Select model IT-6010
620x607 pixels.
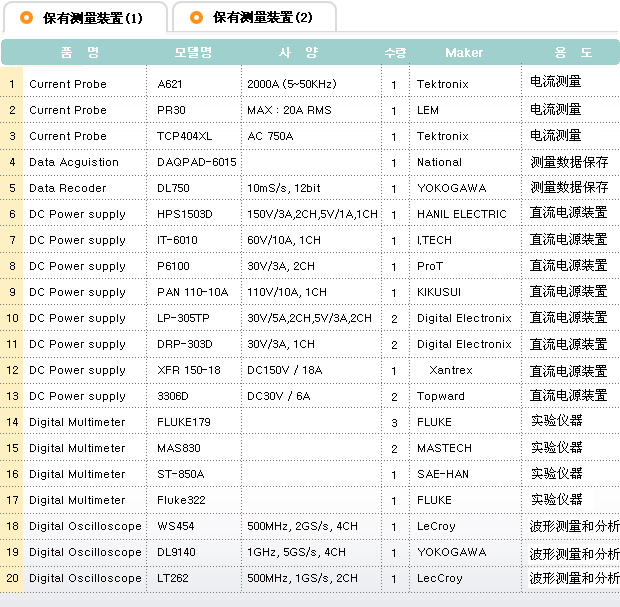pos(177,240)
